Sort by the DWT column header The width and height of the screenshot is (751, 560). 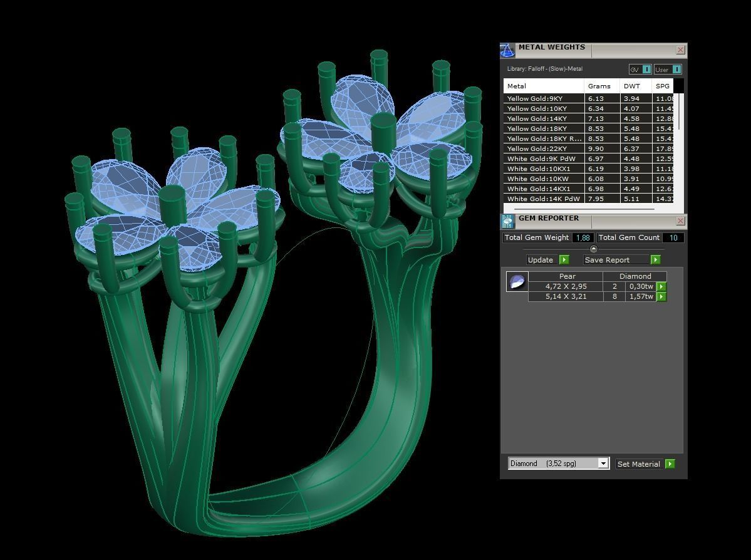pyautogui.click(x=636, y=86)
